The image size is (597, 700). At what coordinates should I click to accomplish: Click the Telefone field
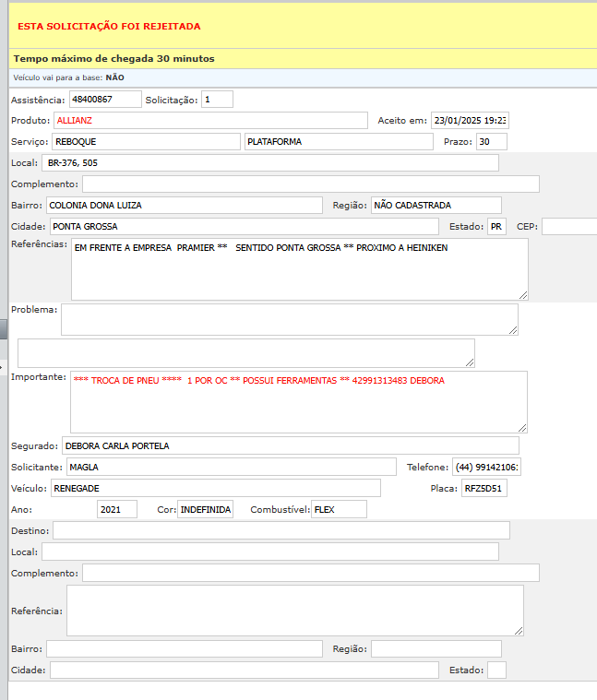pyautogui.click(x=486, y=468)
